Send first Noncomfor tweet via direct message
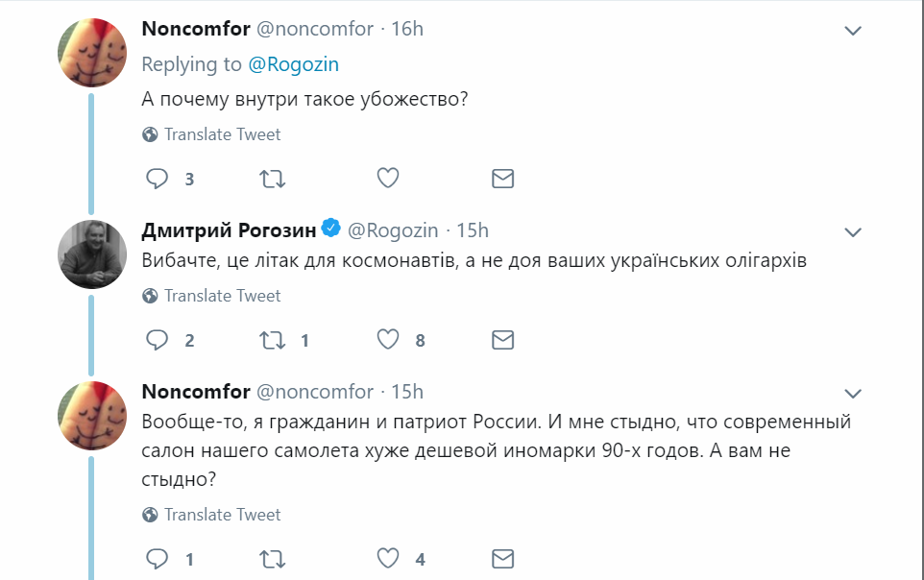The width and height of the screenshot is (924, 580). 502,179
